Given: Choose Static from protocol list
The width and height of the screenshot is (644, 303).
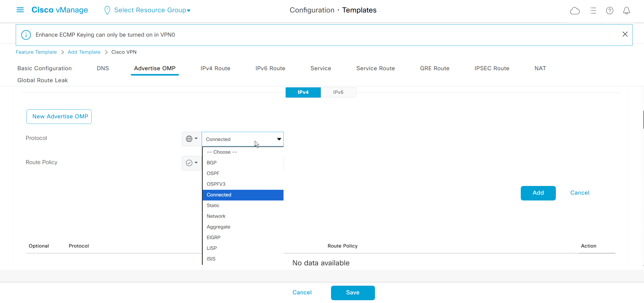Looking at the screenshot, I should 213,206.
